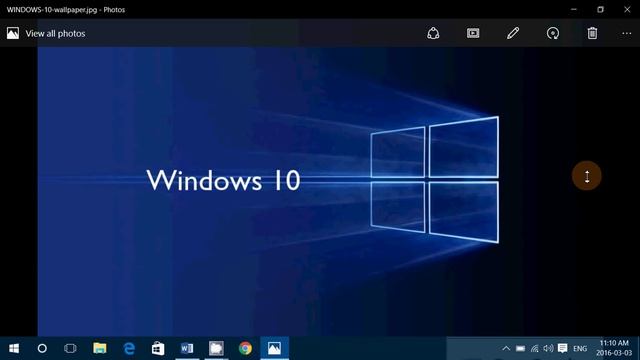Click the photo collection icon beside View all photos
The height and width of the screenshot is (360, 640).
[x=13, y=33]
